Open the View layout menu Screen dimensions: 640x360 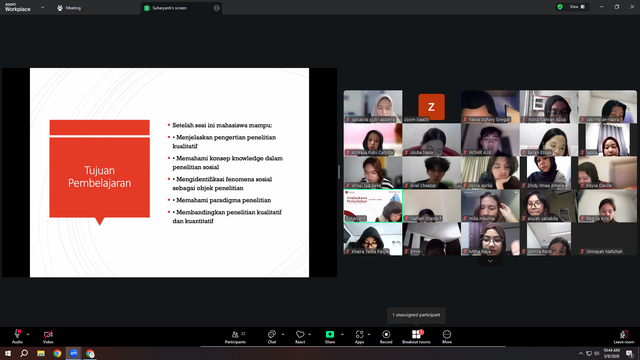[x=577, y=7]
